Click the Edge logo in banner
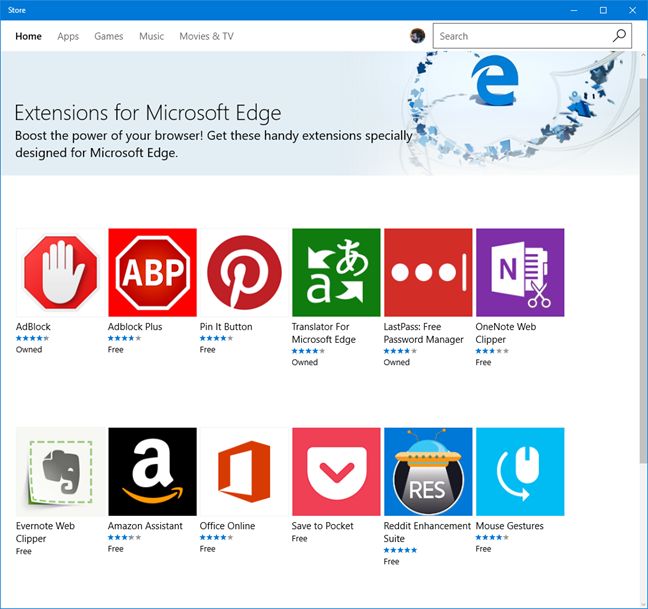Screen dimensions: 648x609 (495, 80)
